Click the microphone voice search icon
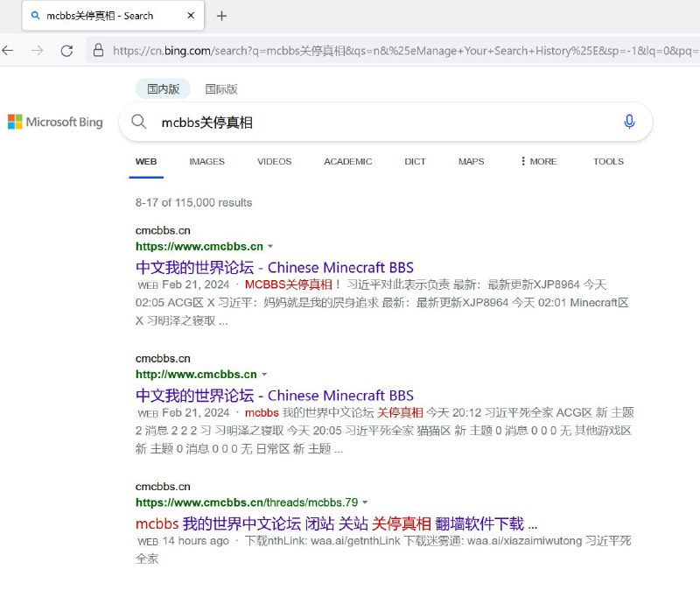 click(x=629, y=123)
